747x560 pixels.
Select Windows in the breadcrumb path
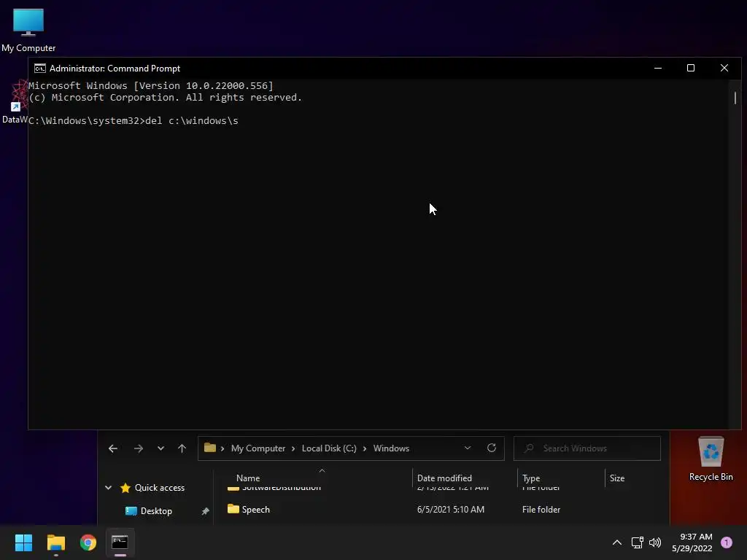[x=391, y=448]
